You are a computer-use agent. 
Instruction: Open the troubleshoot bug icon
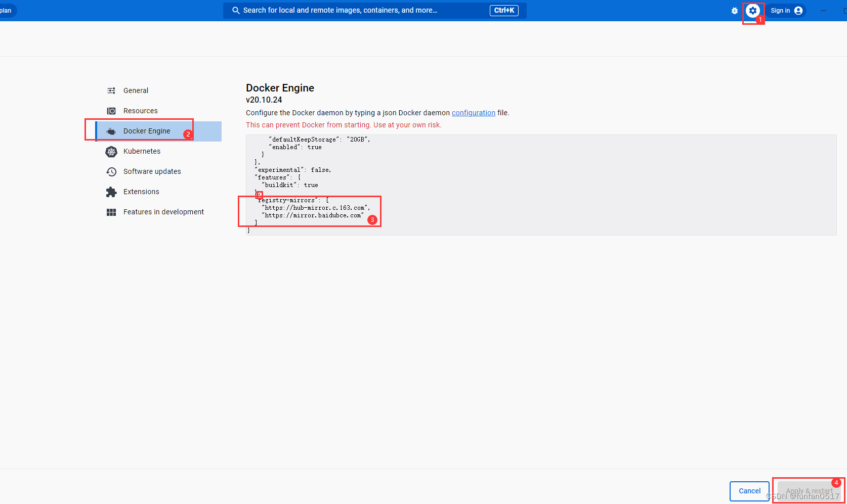click(x=735, y=11)
